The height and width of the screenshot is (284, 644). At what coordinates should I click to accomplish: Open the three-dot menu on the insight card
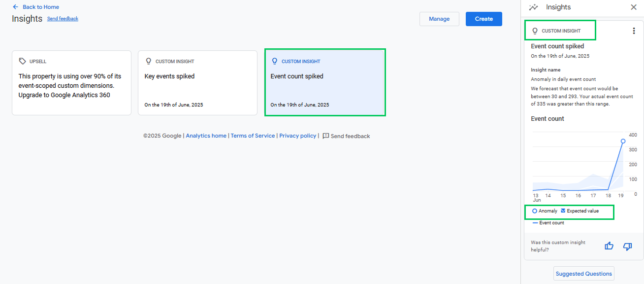(634, 31)
